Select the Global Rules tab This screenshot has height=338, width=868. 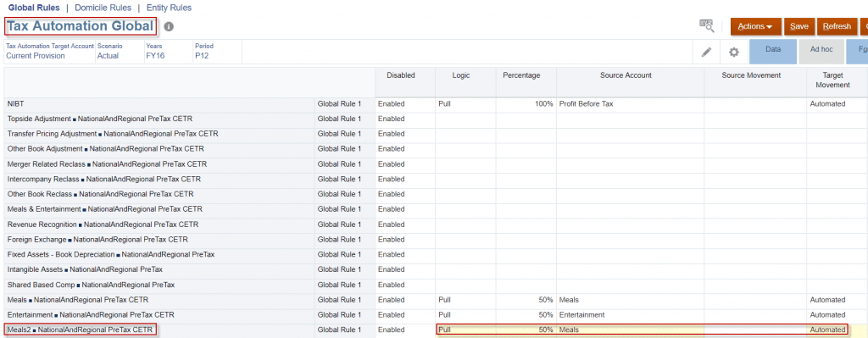point(34,8)
